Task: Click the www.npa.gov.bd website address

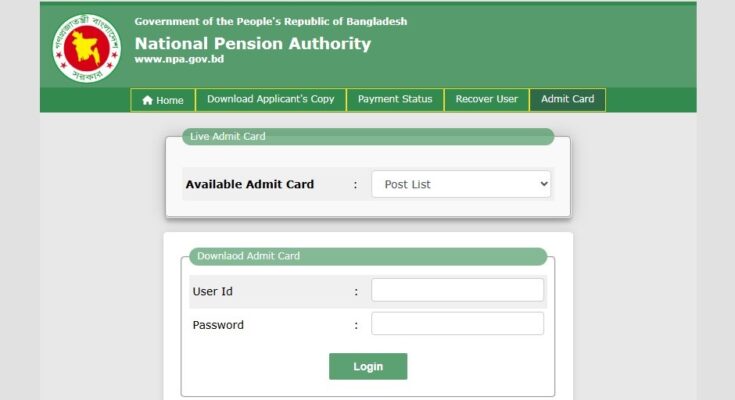Action: click(179, 59)
